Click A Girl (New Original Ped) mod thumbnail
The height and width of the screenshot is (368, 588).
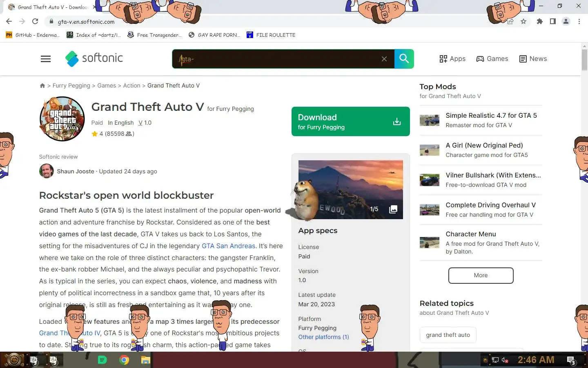430,150
